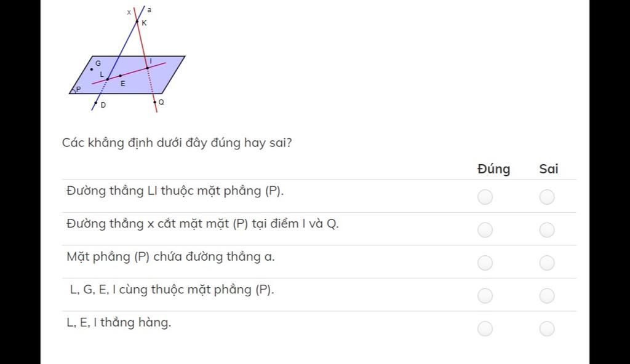Click the Sai column header
Viewport: 630px width, 364px height.
click(x=548, y=168)
